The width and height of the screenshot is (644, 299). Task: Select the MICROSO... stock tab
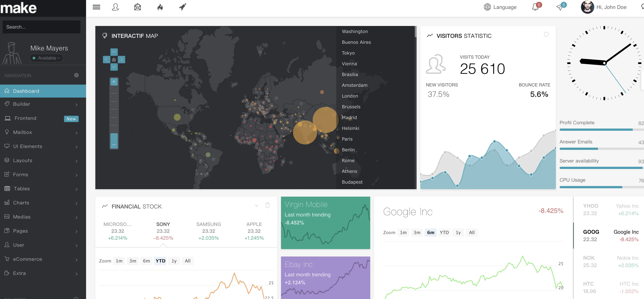pos(118,231)
